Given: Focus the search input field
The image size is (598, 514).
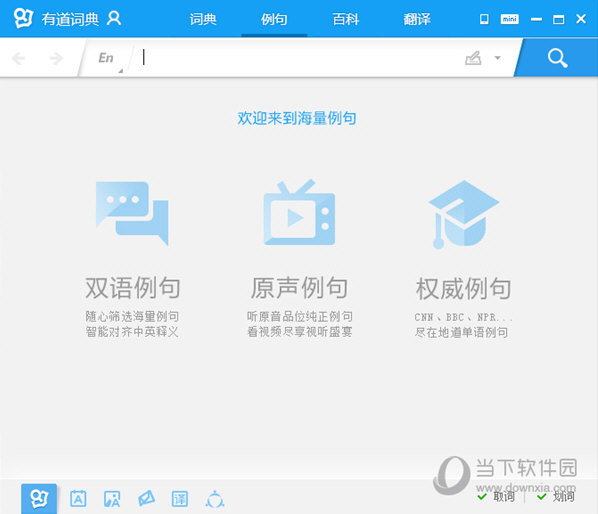Looking at the screenshot, I should 297,58.
